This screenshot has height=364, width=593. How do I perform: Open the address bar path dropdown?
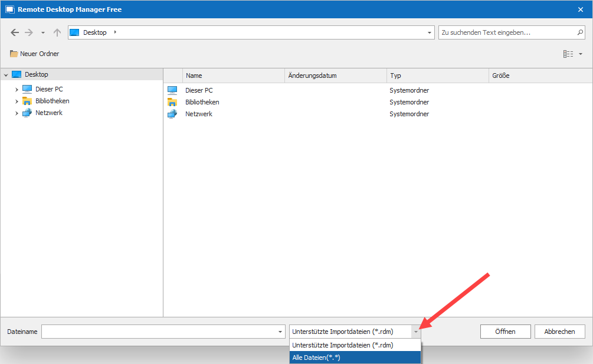430,33
